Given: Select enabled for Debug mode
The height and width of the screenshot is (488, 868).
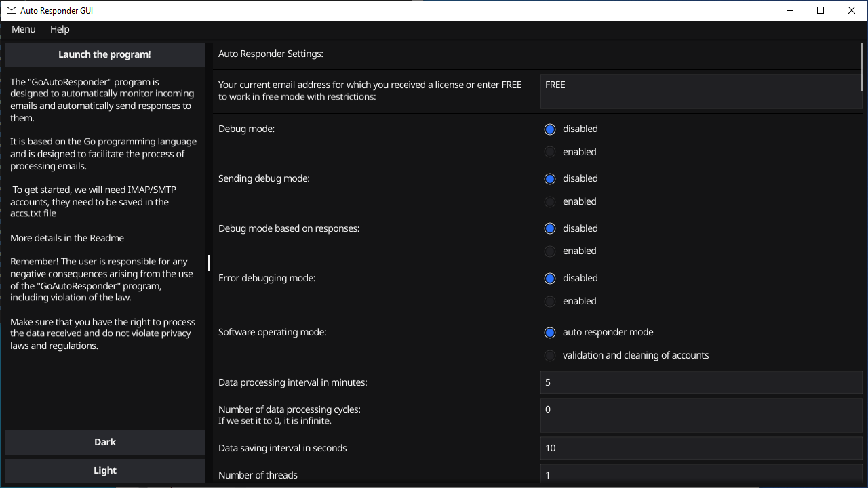Looking at the screenshot, I should 570,152.
